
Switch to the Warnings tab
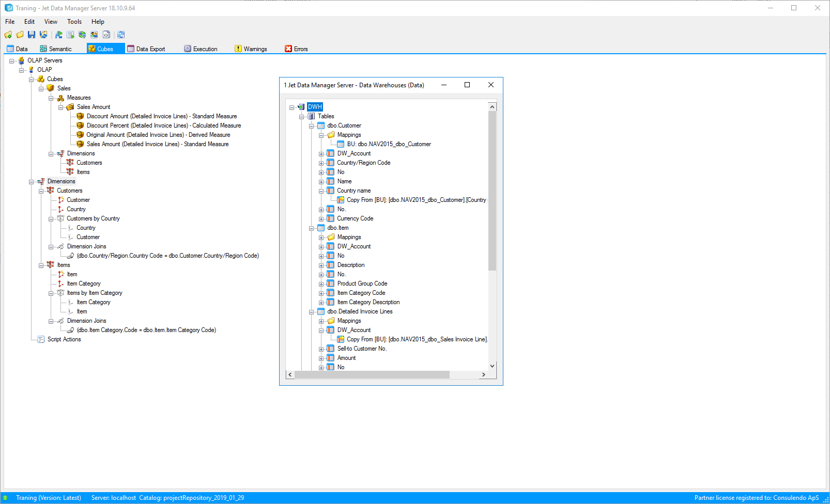251,49
